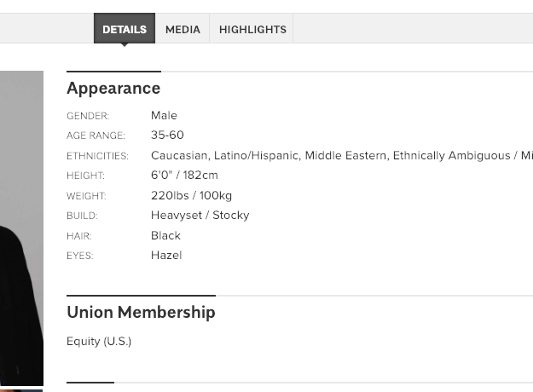
Task: Switch to the Media tab
Action: [x=182, y=29]
